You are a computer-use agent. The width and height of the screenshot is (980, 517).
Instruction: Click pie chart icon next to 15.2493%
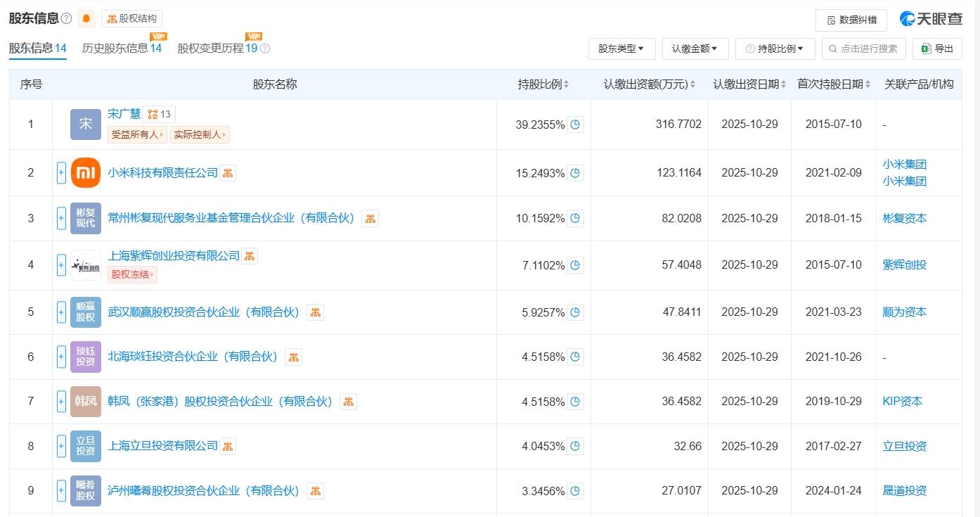576,173
